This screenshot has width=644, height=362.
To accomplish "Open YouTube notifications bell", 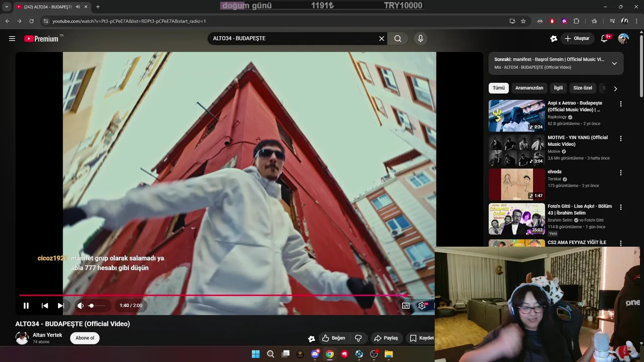I will (x=604, y=39).
